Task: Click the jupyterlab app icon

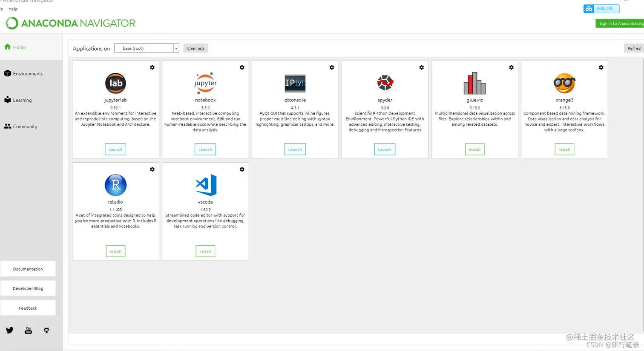Action: click(115, 83)
